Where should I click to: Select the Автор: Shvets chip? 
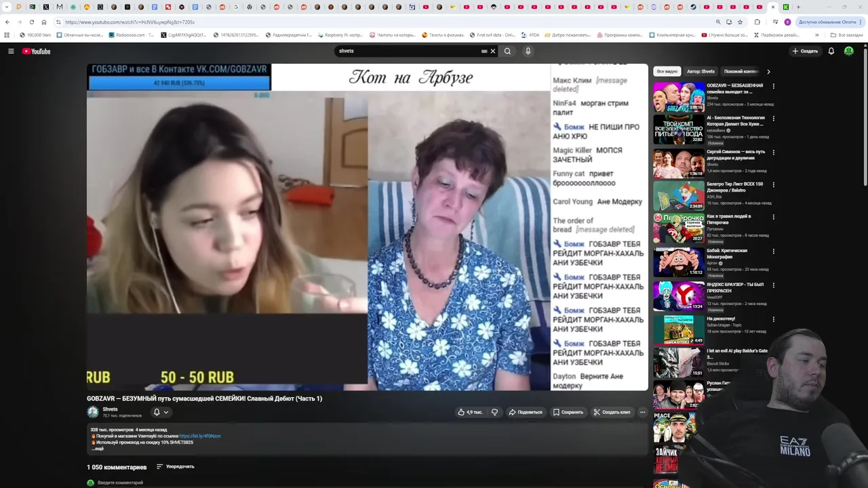click(701, 71)
